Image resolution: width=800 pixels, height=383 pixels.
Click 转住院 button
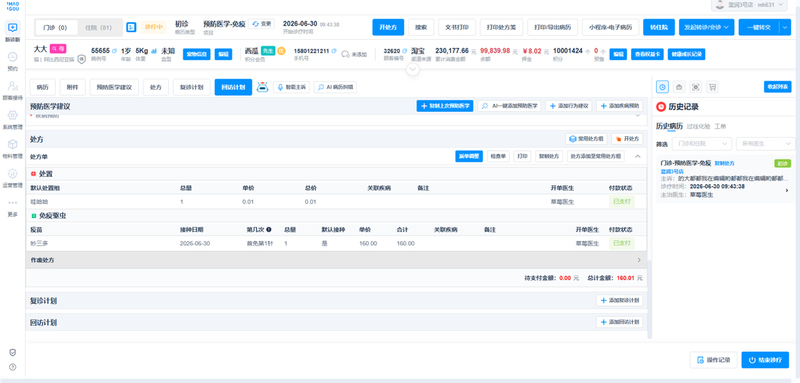[659, 27]
